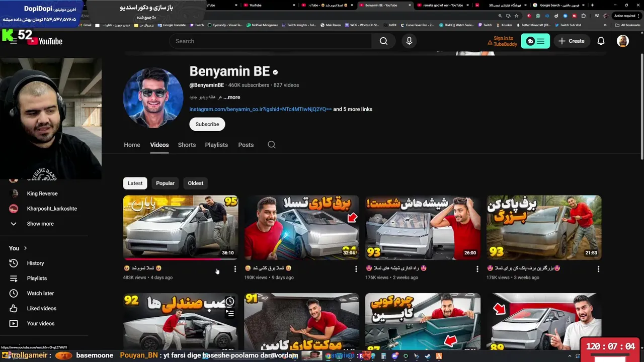644x362 pixels.
Task: Add video 92 to Watch later
Action: [230, 302]
